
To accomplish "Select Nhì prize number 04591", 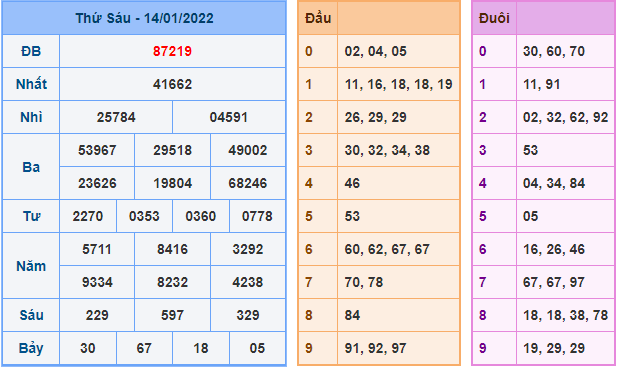I will click(x=229, y=117).
